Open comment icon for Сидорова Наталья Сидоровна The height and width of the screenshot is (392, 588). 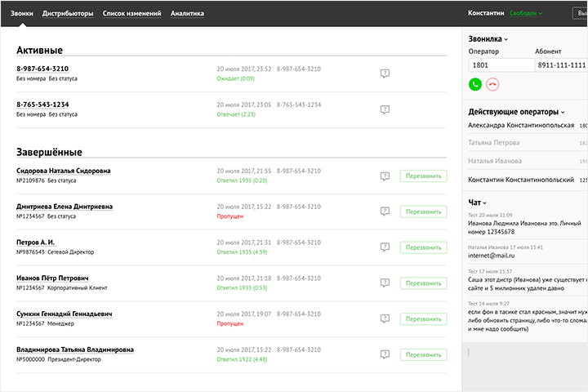(385, 176)
